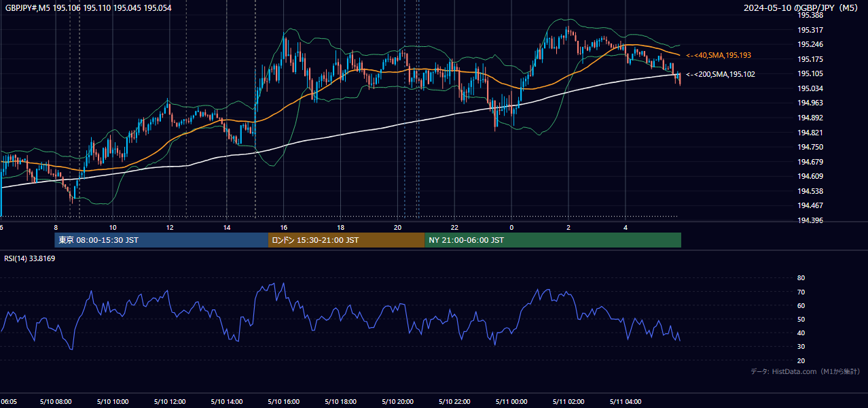This screenshot has height=408, width=868.
Task: Click price axis value 195.105
Action: coord(810,74)
